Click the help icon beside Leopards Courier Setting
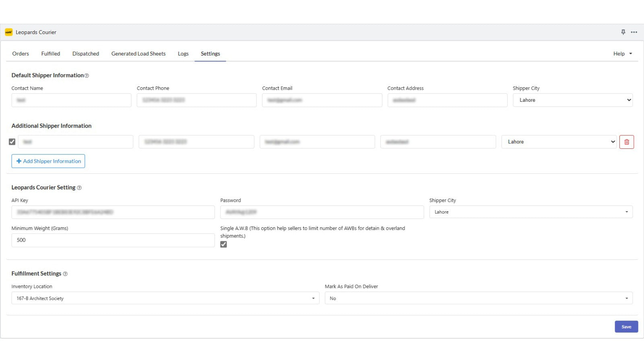 [x=79, y=188]
